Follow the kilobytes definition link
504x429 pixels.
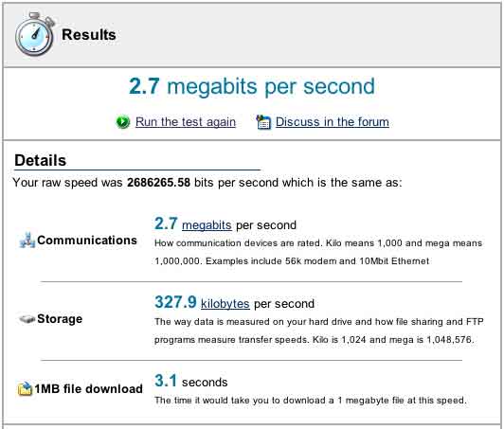(225, 304)
